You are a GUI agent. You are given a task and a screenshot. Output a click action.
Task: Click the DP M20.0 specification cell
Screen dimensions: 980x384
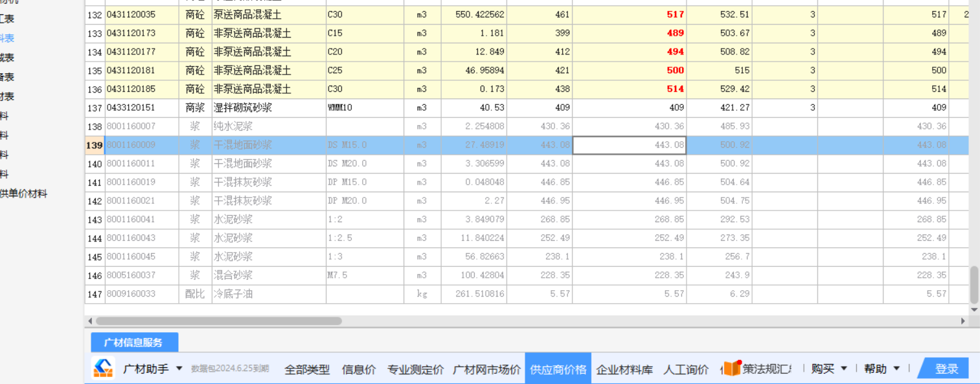coord(365,201)
